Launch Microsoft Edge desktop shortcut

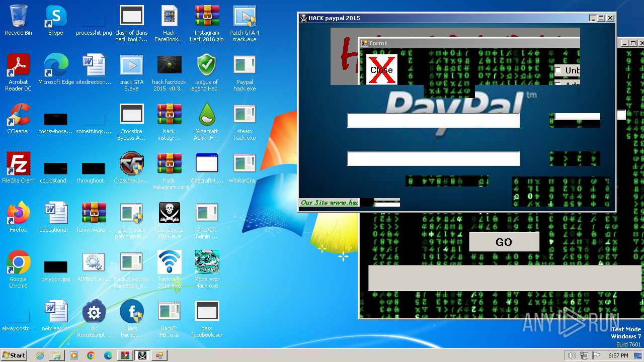(x=56, y=69)
